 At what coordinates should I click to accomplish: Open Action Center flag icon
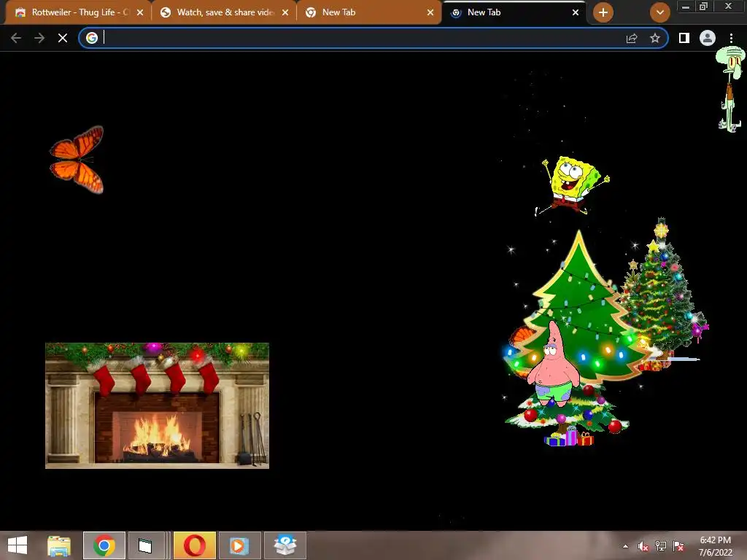click(x=679, y=546)
